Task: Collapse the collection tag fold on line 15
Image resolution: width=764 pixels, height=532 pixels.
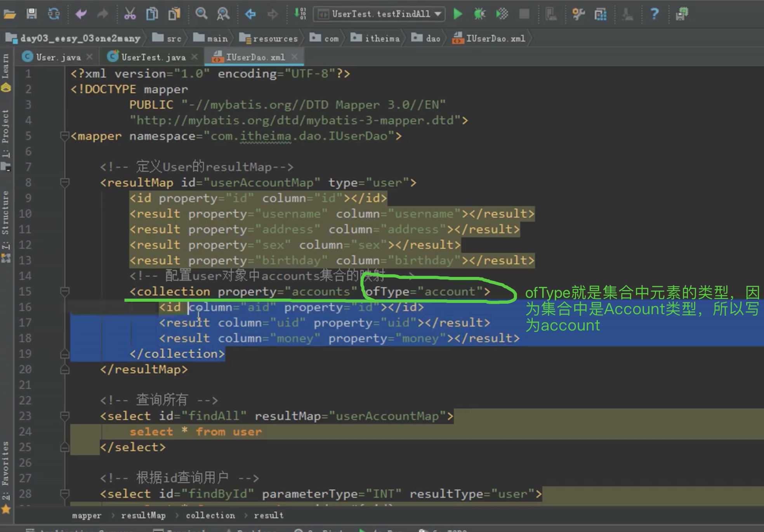Action: coord(65,291)
